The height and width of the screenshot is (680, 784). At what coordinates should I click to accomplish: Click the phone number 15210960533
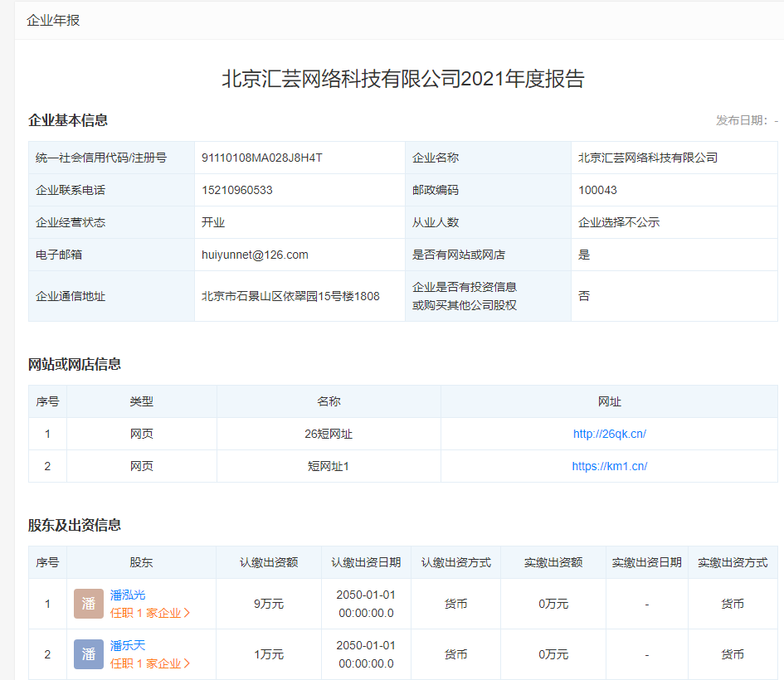237,191
